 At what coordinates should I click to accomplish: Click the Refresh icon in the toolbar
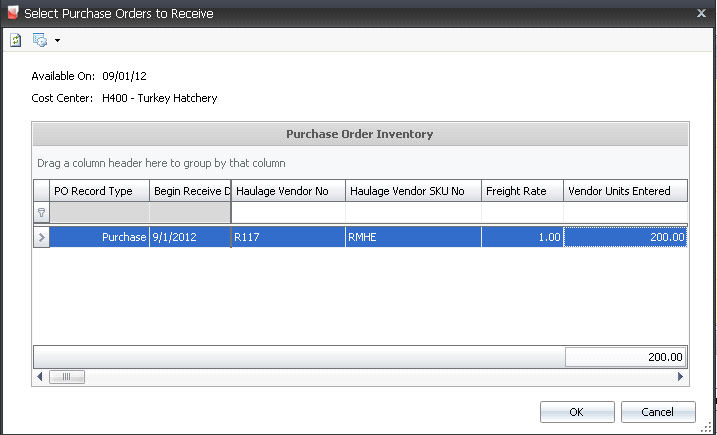[x=16, y=40]
